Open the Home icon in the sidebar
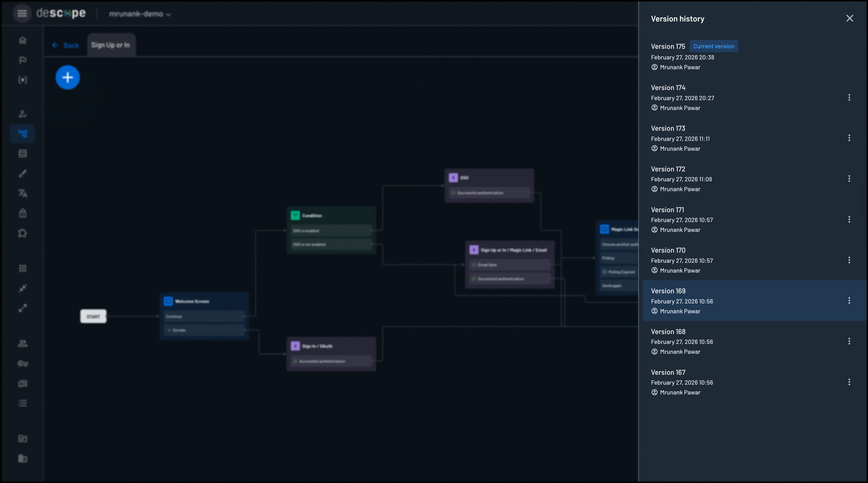 point(22,40)
